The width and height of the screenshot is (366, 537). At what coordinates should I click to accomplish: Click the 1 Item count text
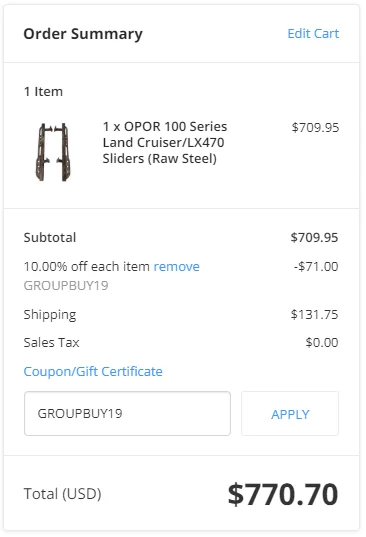43,91
